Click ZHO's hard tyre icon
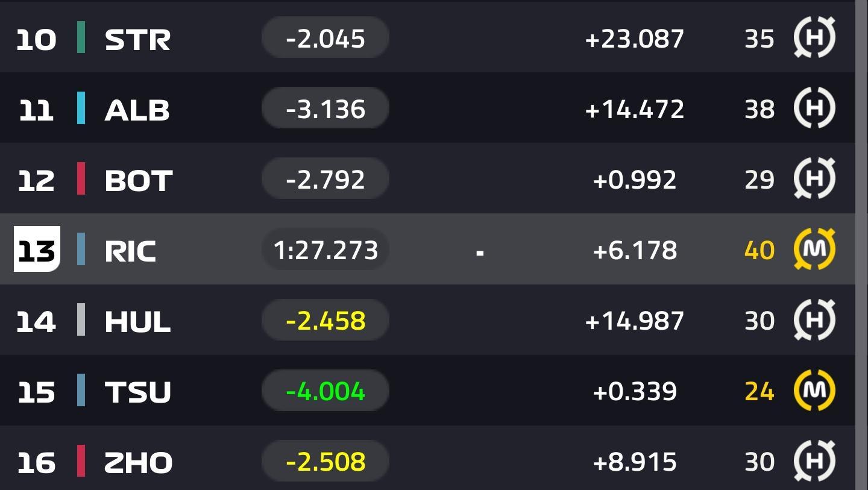Viewport: 868px width, 490px height. [814, 461]
